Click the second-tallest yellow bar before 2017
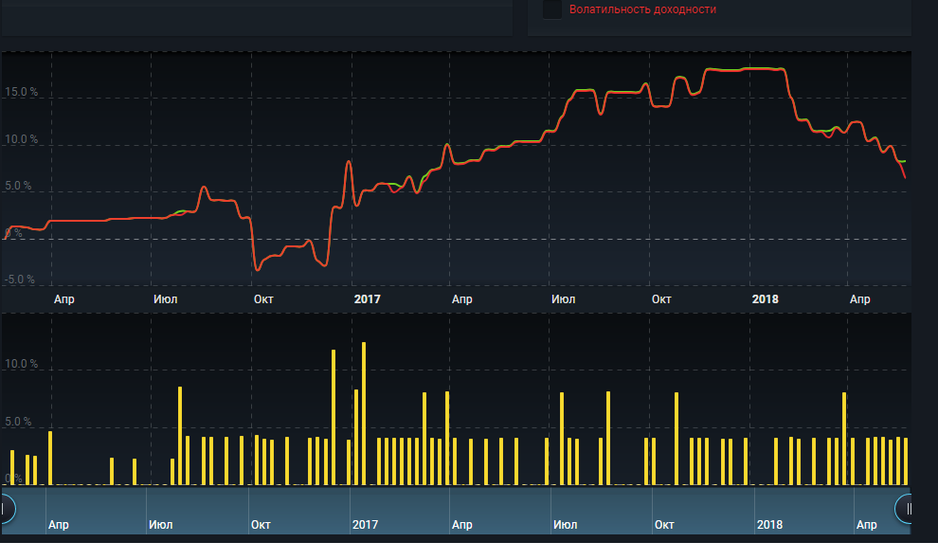Screen dimensions: 938x560 [x=334, y=417]
